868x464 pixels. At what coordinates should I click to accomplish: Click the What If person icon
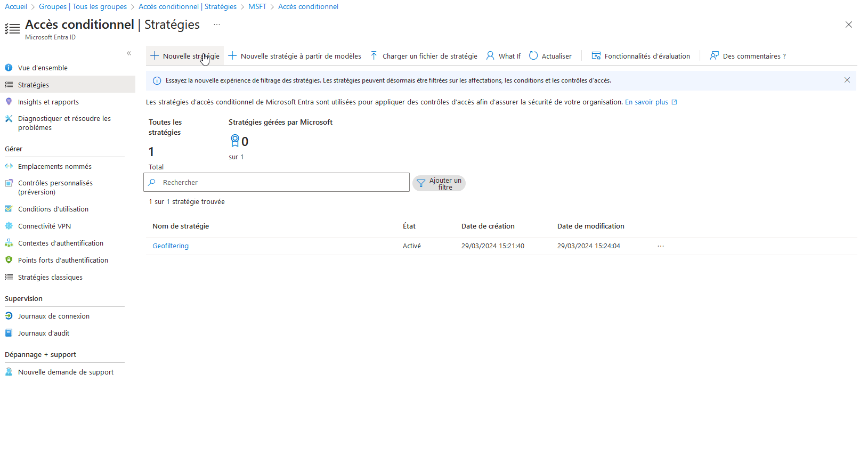coord(490,56)
